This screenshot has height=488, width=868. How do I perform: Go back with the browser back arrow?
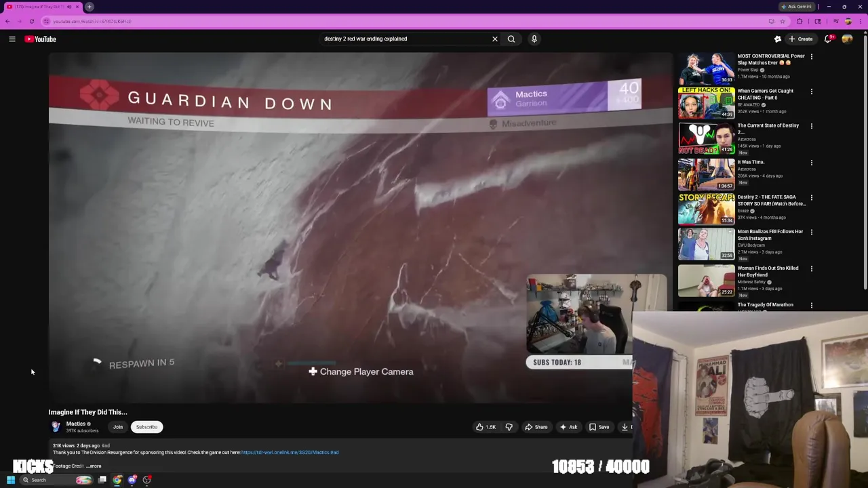click(x=7, y=21)
